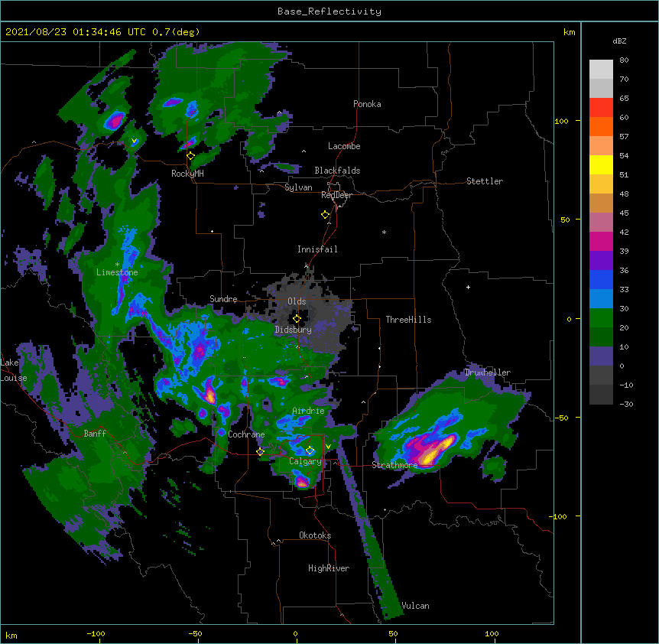Image resolution: width=659 pixels, height=644 pixels.
Task: Click the km unit label at top right
Action: (569, 32)
